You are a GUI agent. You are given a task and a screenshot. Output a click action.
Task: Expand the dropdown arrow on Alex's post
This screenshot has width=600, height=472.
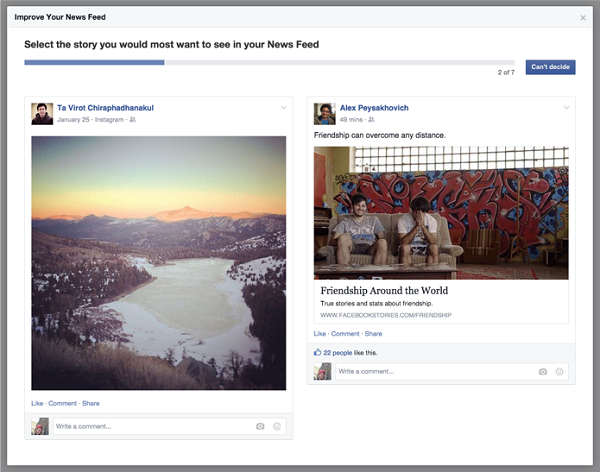(567, 107)
